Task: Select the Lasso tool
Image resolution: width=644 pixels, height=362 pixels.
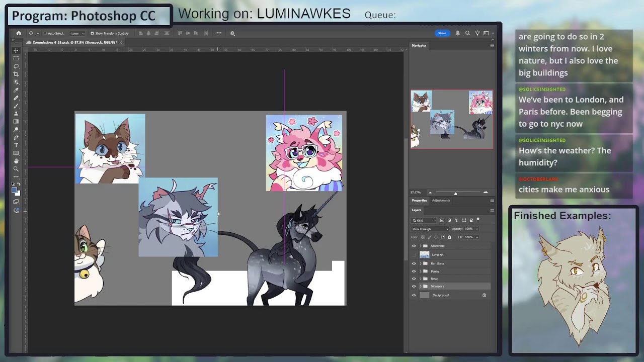Action: pyautogui.click(x=16, y=66)
